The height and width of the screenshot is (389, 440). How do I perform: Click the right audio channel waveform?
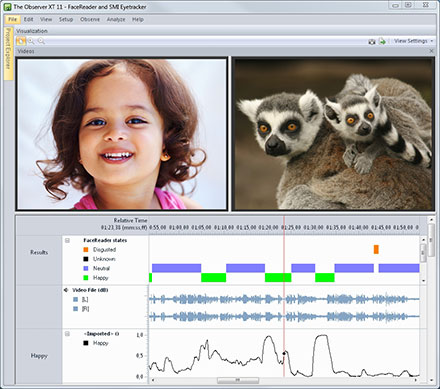[x=284, y=316]
